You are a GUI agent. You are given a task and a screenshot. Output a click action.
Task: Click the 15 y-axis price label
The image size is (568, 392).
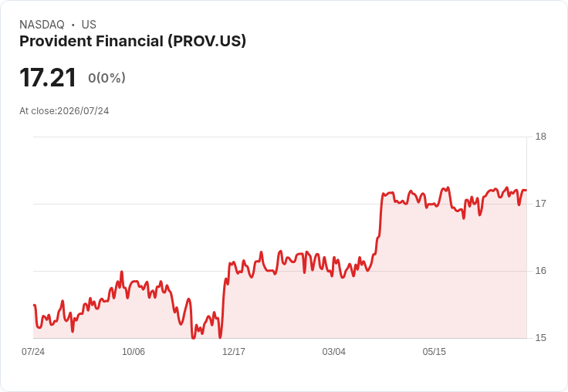540,338
